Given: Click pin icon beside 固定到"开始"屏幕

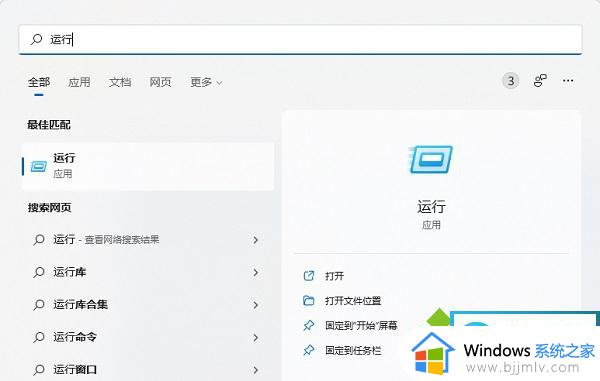Looking at the screenshot, I should click(x=308, y=326).
